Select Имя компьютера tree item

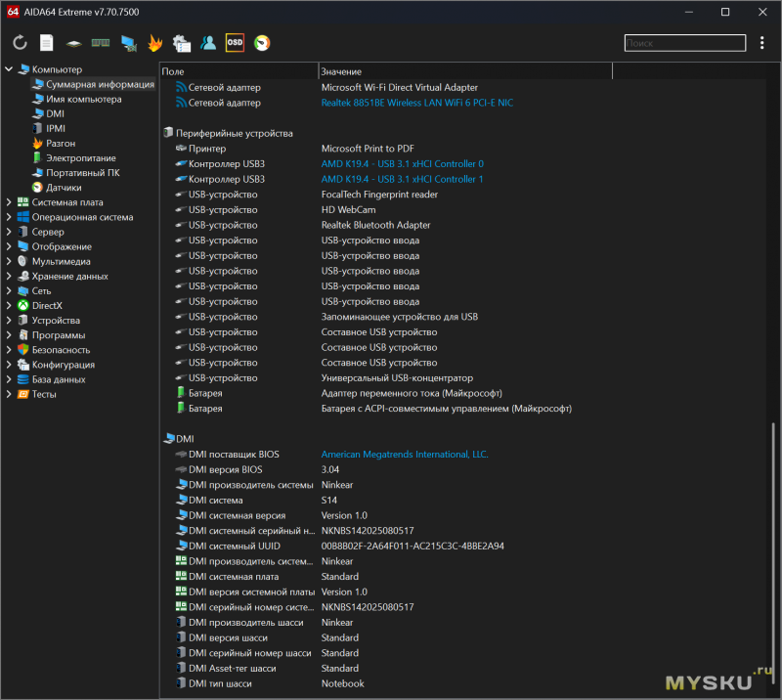tap(77, 99)
